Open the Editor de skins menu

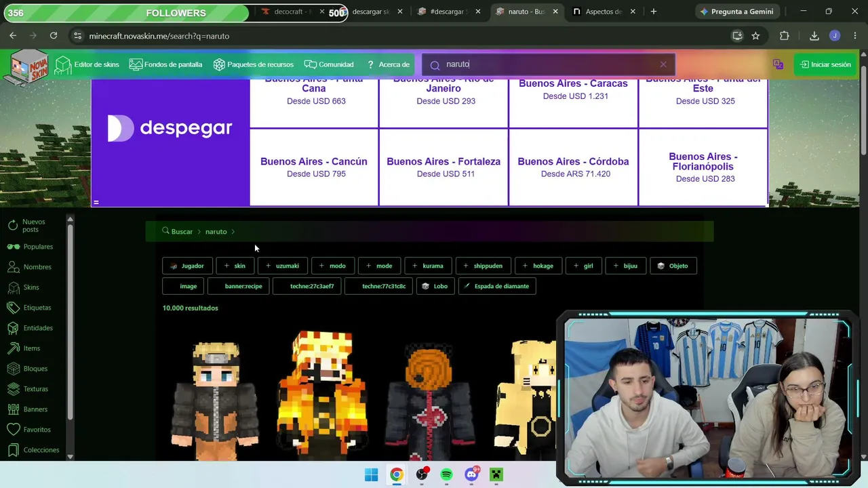(x=87, y=64)
